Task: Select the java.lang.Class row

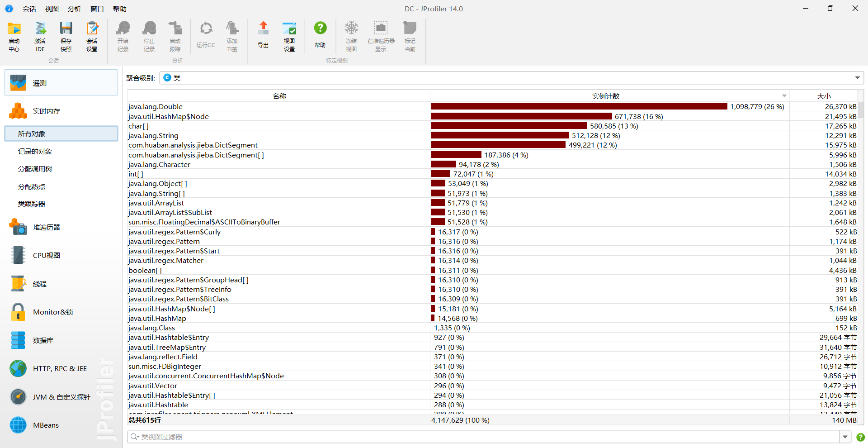Action: tap(492, 328)
